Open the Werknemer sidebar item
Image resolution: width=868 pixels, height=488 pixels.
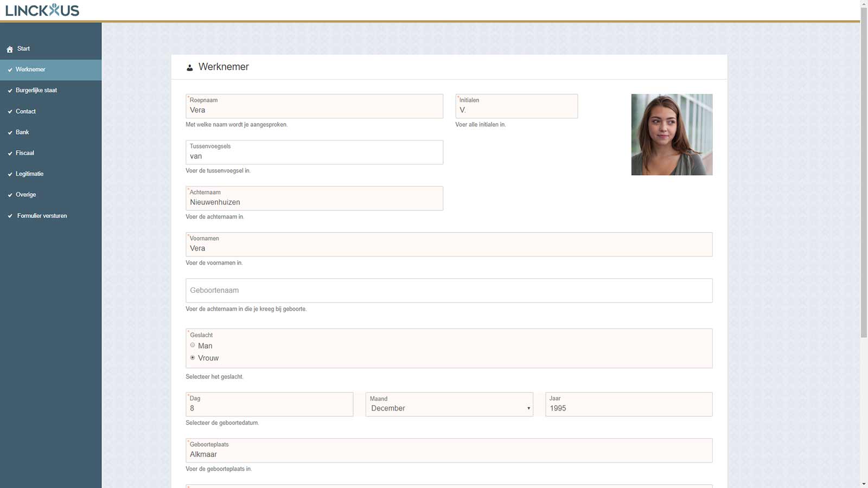coord(30,69)
